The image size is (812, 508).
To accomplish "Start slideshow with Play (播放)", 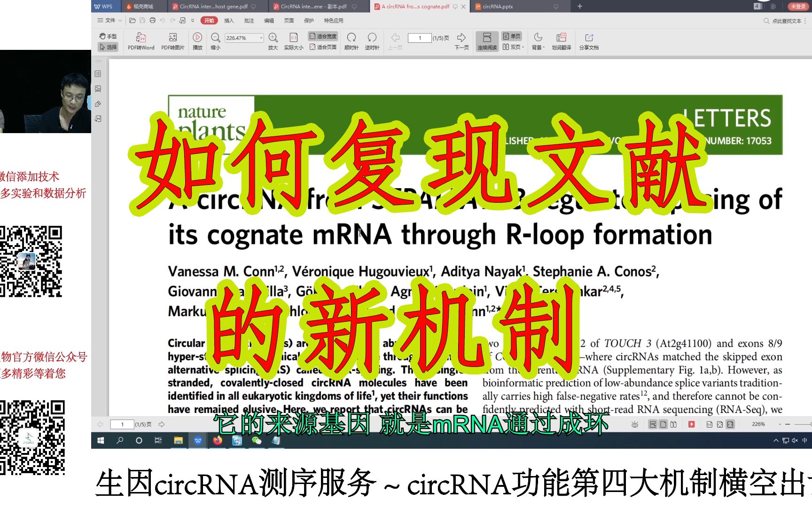I will 197,41.
